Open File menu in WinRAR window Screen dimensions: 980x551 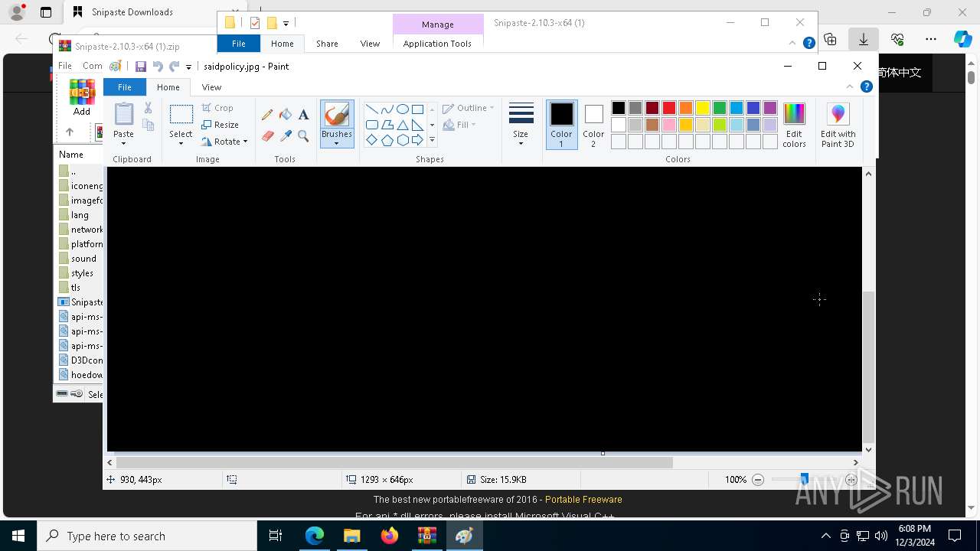[65, 66]
